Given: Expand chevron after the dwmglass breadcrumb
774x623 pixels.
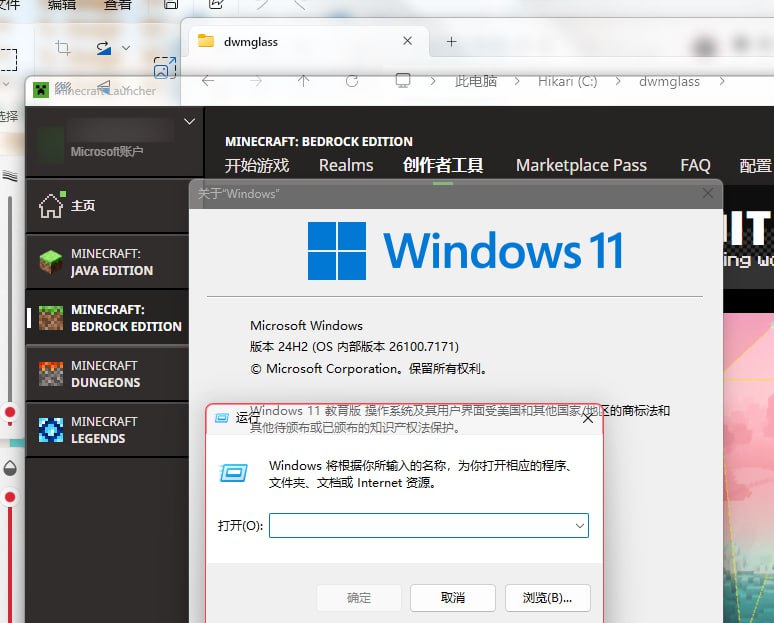Looking at the screenshot, I should coord(722,81).
